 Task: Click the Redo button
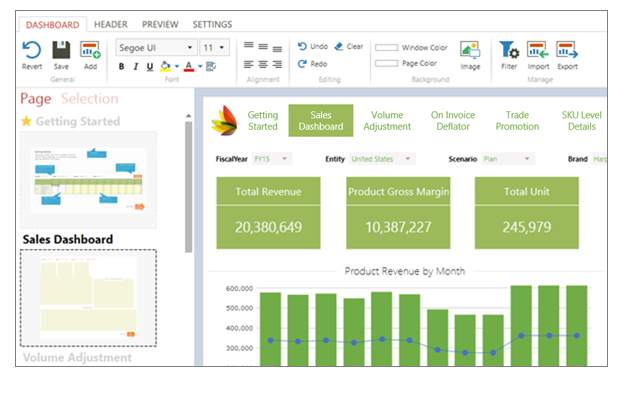pyautogui.click(x=312, y=64)
